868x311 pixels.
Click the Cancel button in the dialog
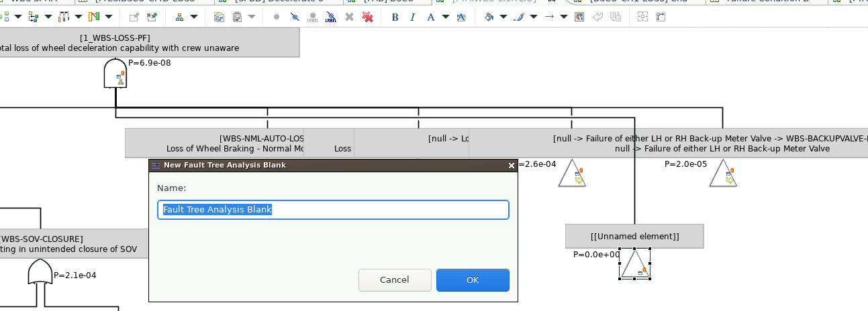click(395, 280)
